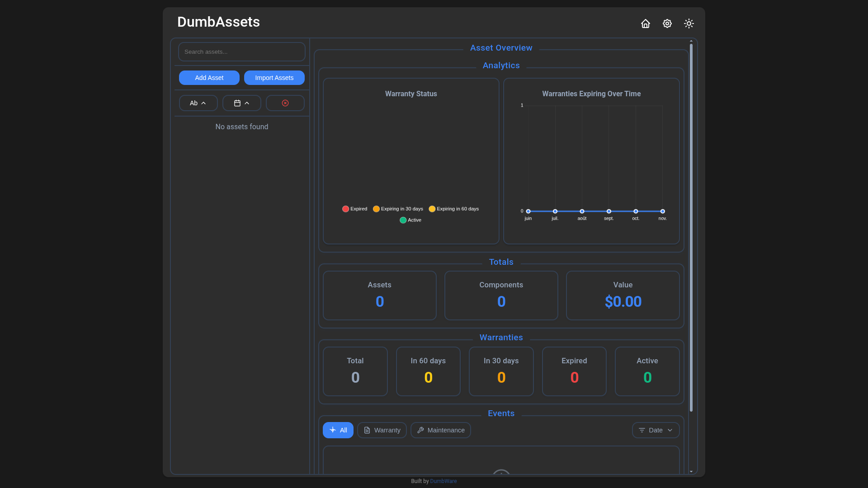Select the In 60 days card
The height and width of the screenshot is (488, 868).
(428, 371)
